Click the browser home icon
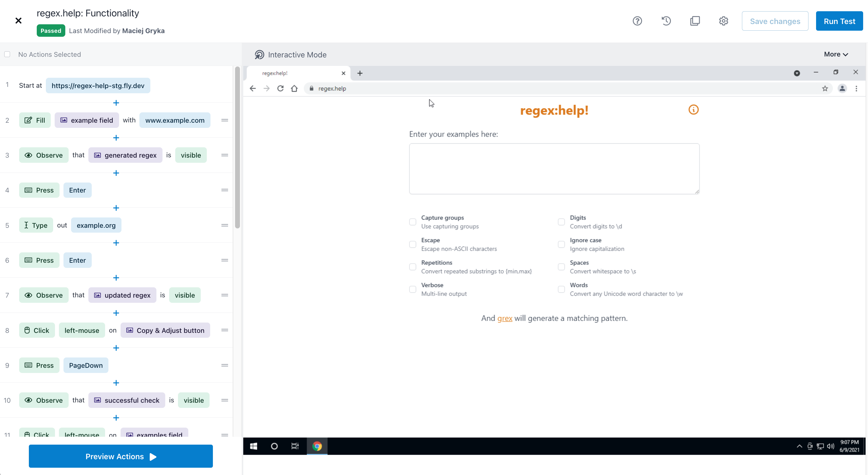Viewport: 868px width, 475px height. tap(294, 89)
